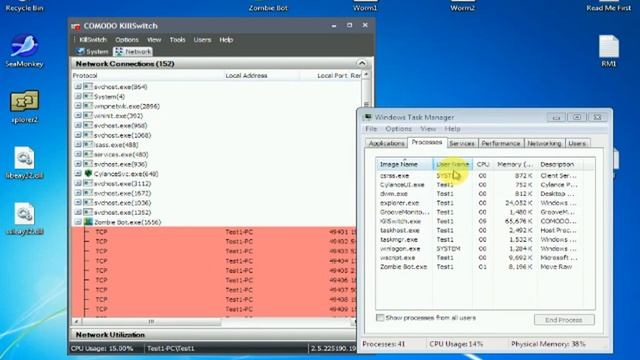Image resolution: width=640 pixels, height=360 pixels.
Task: Enable Show processes from all users
Action: click(x=380, y=318)
